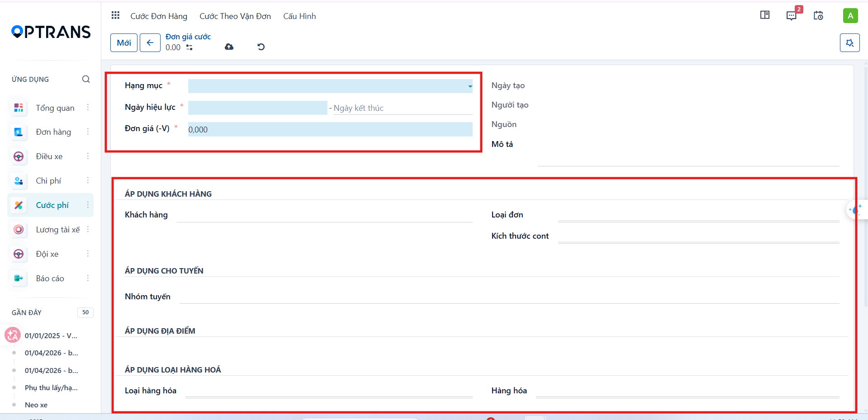Viewport: 868px width, 420px height.
Task: Open Lương tài xế app
Action: point(58,230)
